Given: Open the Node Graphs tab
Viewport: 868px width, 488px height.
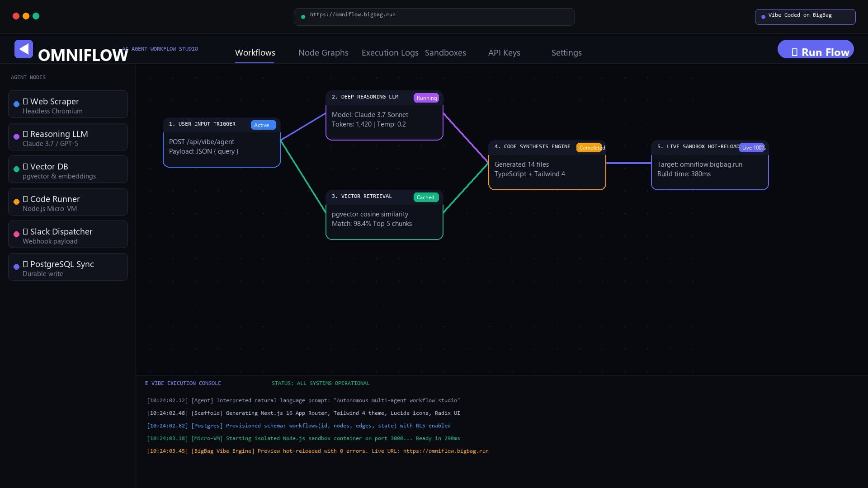Looking at the screenshot, I should click(x=323, y=52).
